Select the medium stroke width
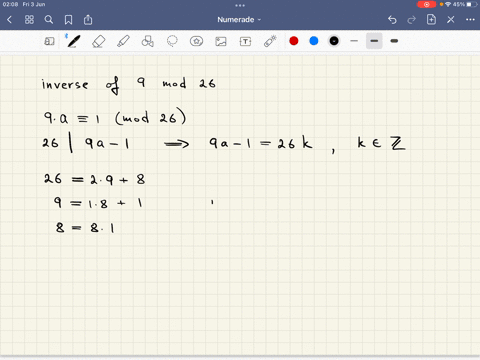The height and width of the screenshot is (360, 480). 374,41
